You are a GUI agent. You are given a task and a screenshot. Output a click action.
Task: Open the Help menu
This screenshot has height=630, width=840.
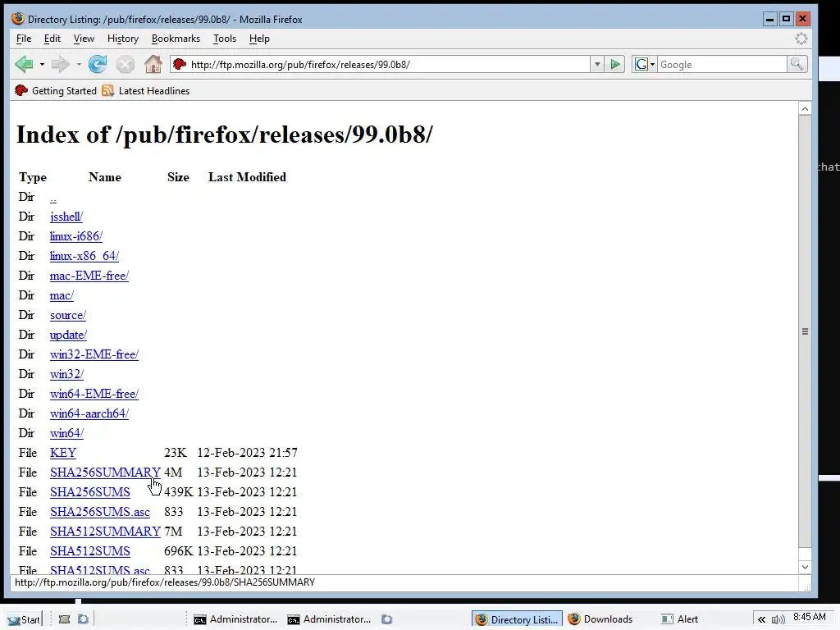[259, 39]
